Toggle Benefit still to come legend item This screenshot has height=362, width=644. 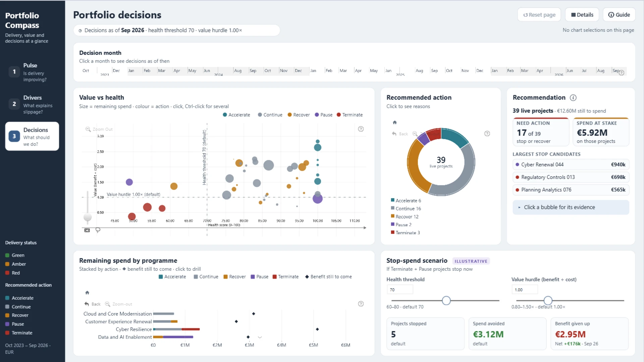328,277
